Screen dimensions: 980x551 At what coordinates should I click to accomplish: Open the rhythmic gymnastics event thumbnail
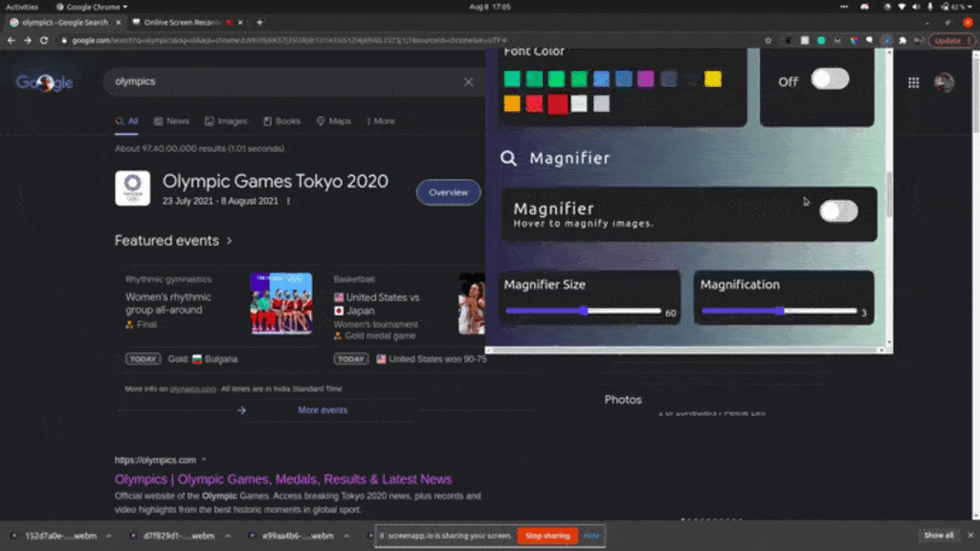281,303
